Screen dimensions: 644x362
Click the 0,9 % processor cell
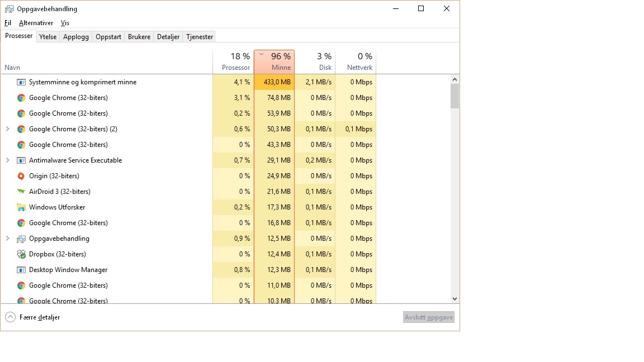coord(233,239)
